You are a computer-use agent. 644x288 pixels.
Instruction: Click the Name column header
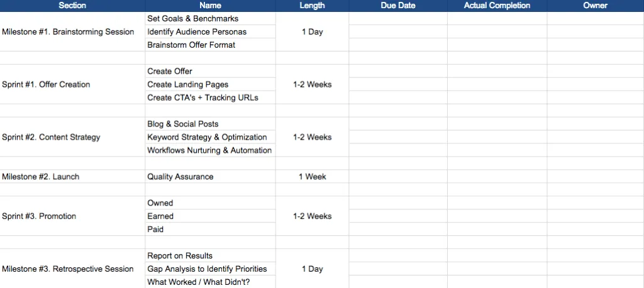point(210,6)
